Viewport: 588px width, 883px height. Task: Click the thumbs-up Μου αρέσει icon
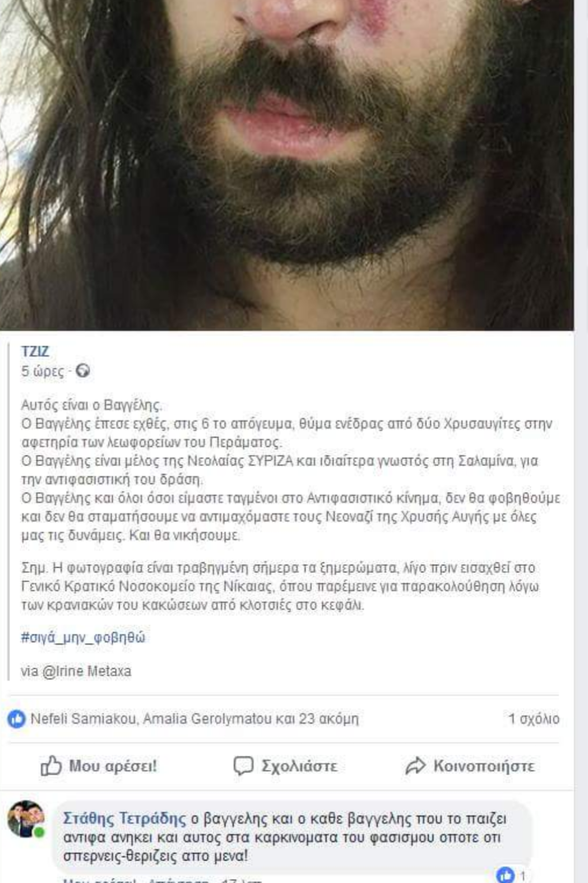51,766
